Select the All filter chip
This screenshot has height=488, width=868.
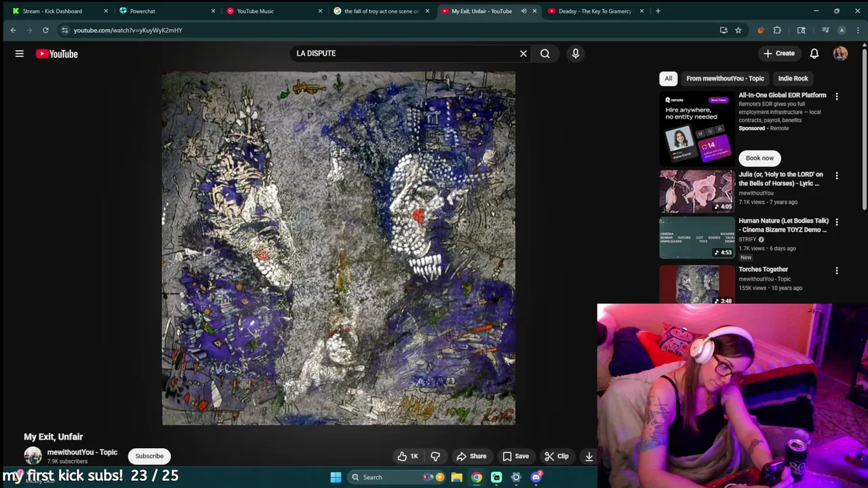pos(669,79)
